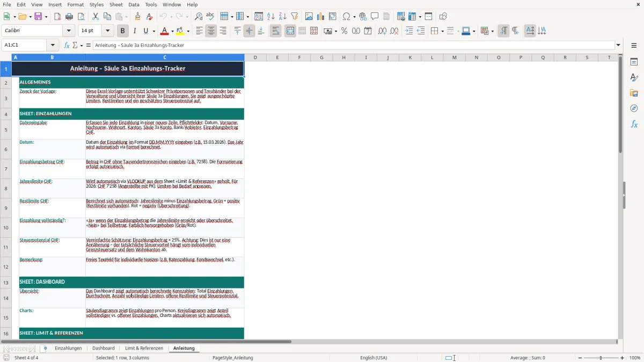644x362 pixels.
Task: Open the Borders dropdown arrow
Action: point(442,31)
